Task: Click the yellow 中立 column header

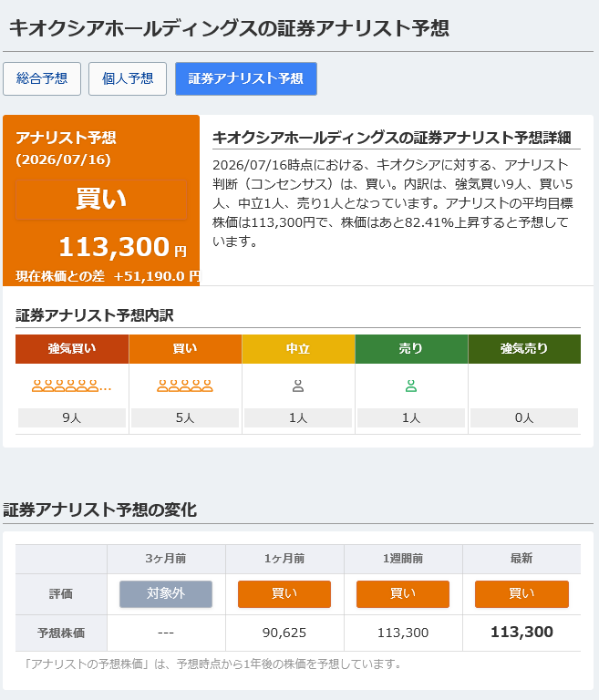Action: 298,349
